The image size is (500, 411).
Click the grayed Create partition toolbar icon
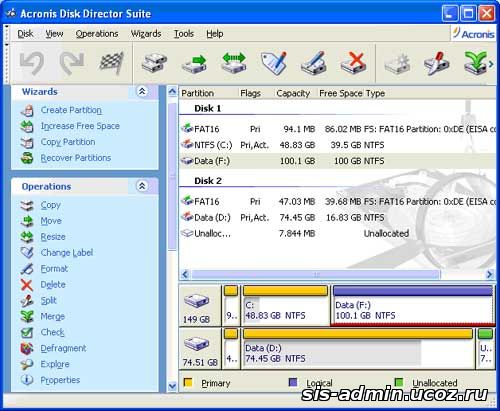tap(397, 63)
